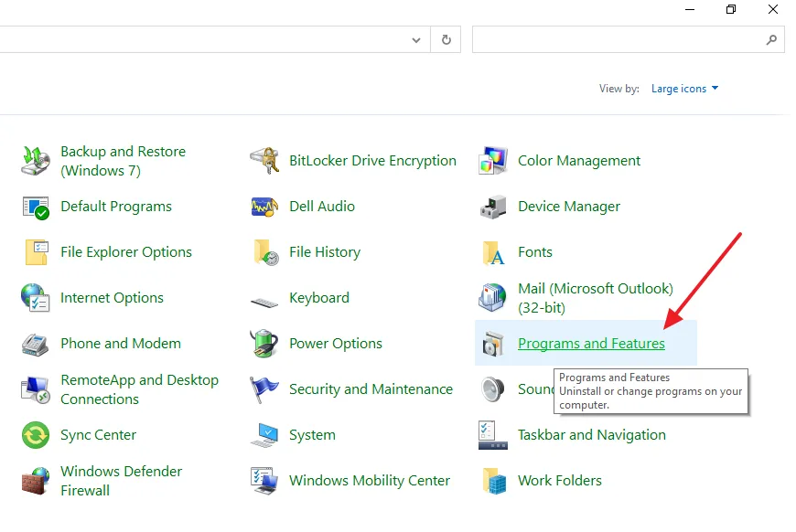Open the Taskbar and Navigation link
796x532 pixels.
click(591, 434)
